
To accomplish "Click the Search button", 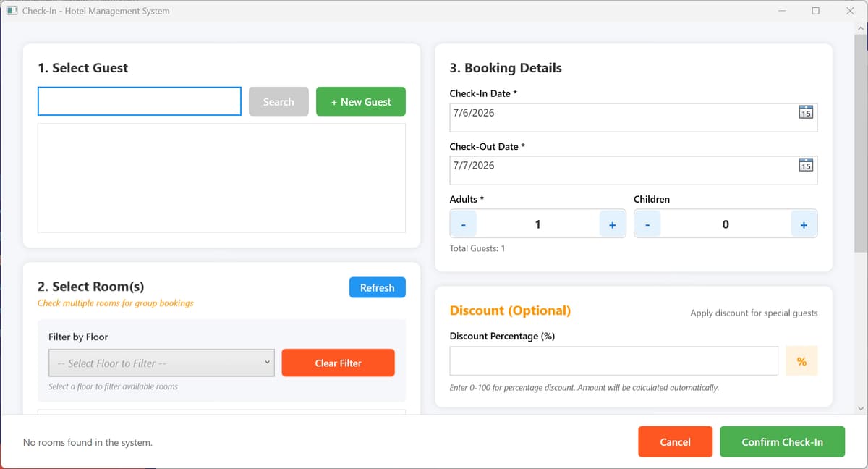I will click(278, 101).
